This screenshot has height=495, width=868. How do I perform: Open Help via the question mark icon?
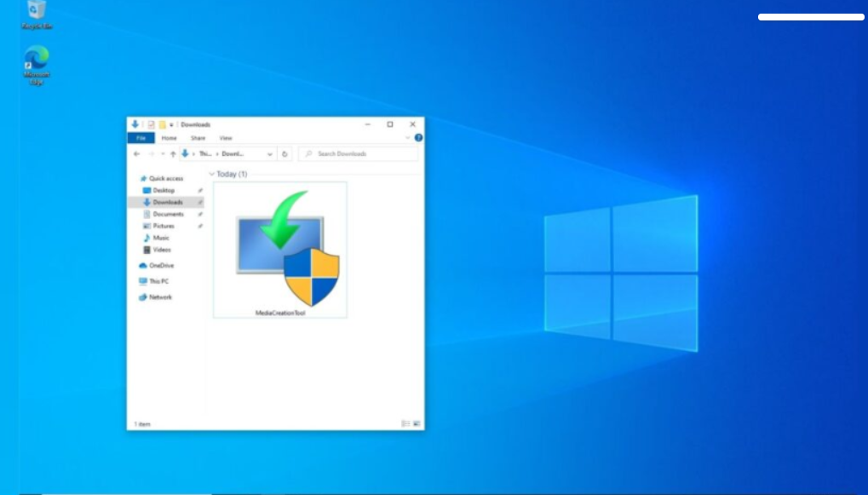(417, 138)
